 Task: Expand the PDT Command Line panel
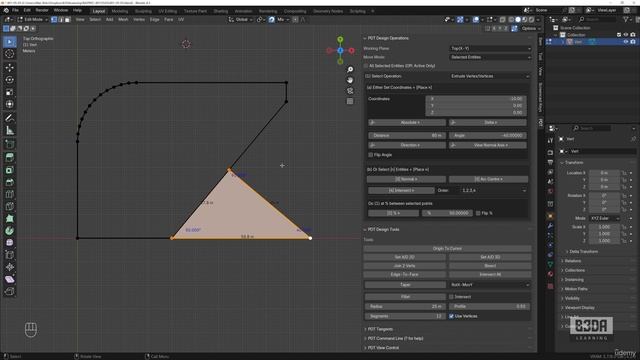395,338
